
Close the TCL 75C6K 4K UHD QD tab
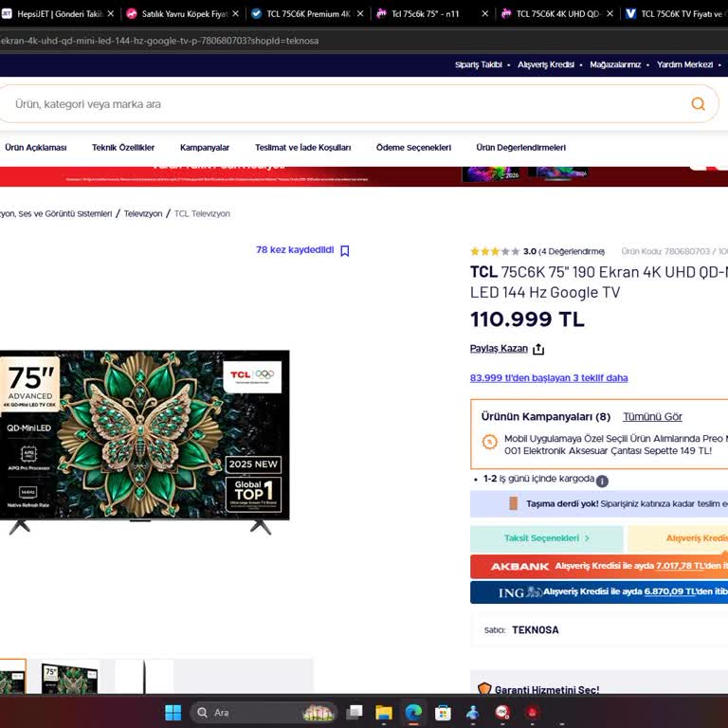pyautogui.click(x=610, y=14)
